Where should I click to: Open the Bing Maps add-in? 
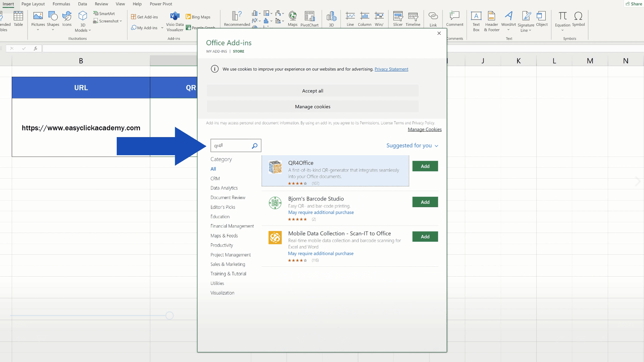click(198, 16)
